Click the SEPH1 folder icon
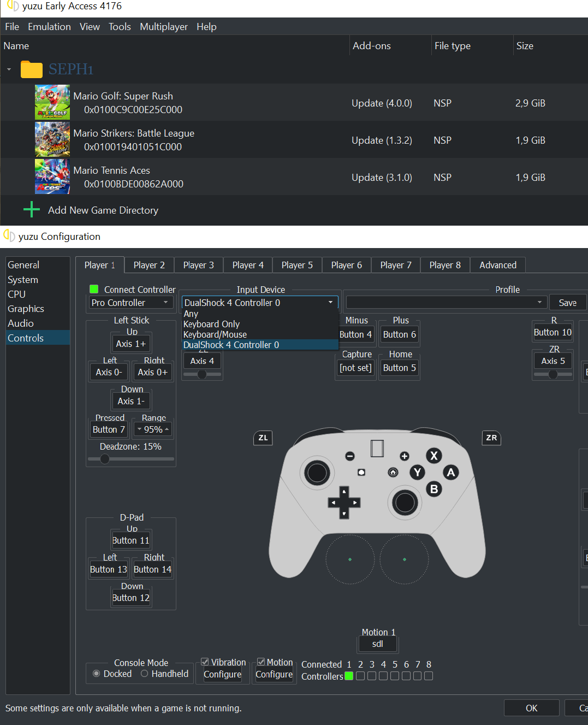 (x=32, y=69)
